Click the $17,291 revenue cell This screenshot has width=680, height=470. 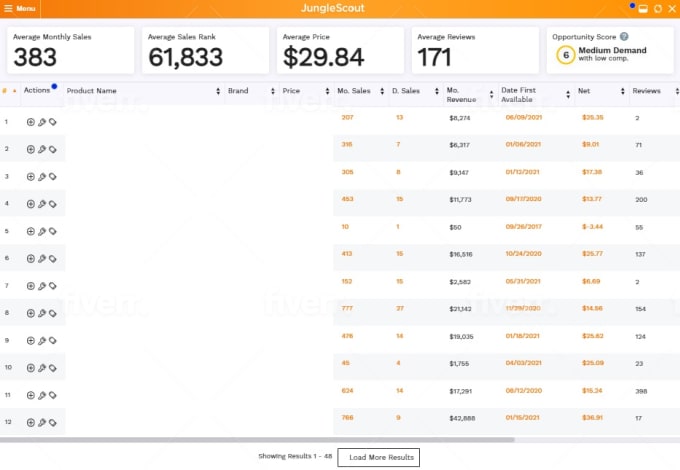coord(460,391)
